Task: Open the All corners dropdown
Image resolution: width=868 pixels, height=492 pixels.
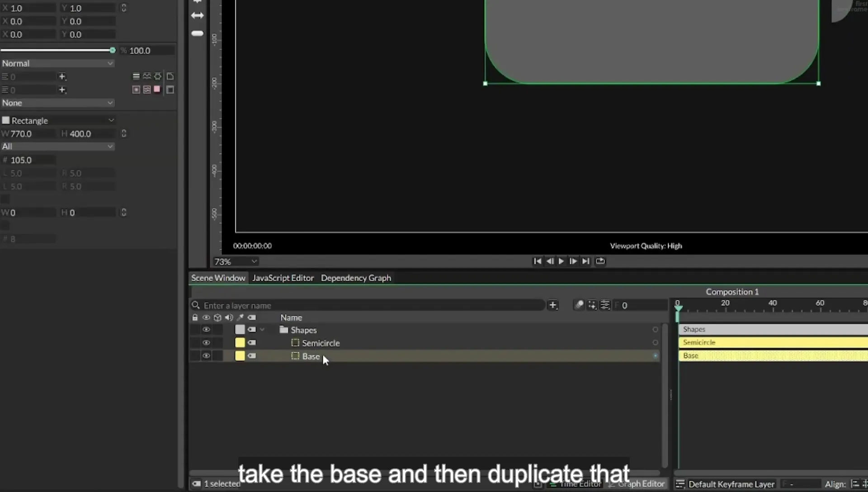Action: pyautogui.click(x=57, y=147)
